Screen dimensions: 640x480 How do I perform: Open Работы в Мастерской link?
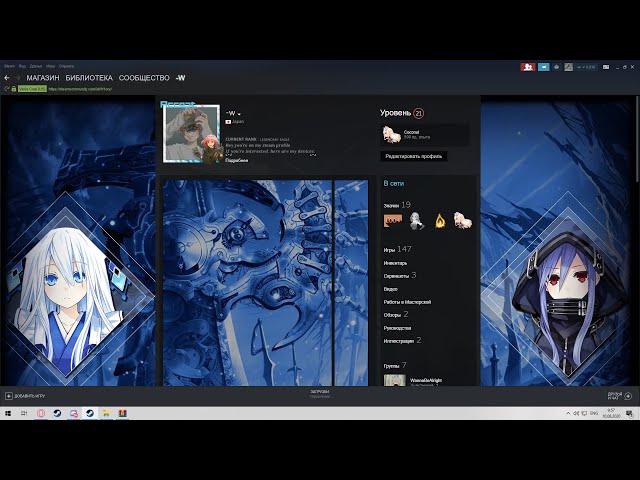[407, 302]
